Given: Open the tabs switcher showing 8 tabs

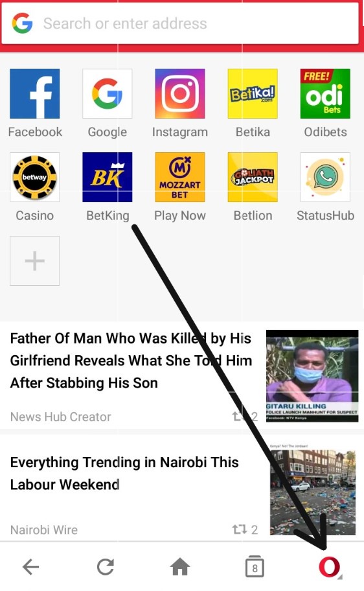Looking at the screenshot, I should [x=255, y=566].
